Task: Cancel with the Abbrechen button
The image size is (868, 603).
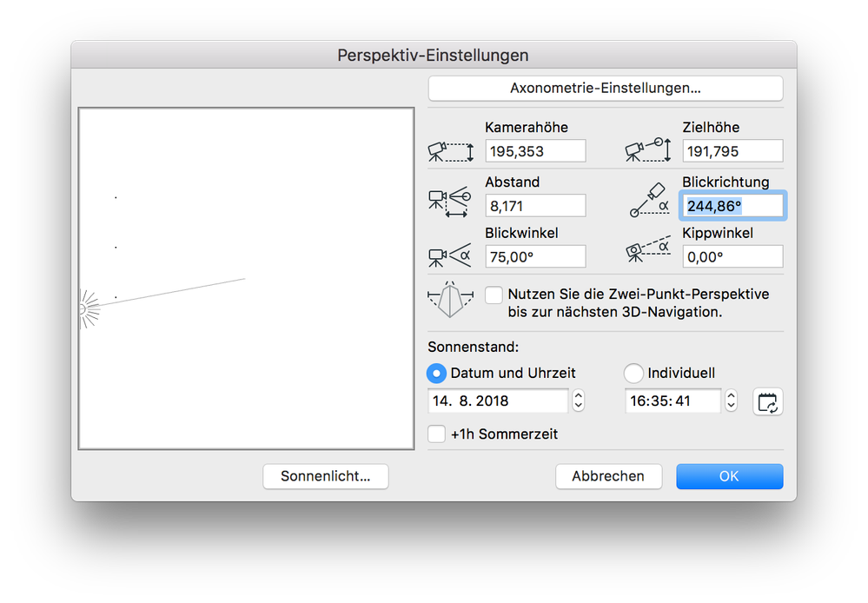Action: [x=608, y=476]
